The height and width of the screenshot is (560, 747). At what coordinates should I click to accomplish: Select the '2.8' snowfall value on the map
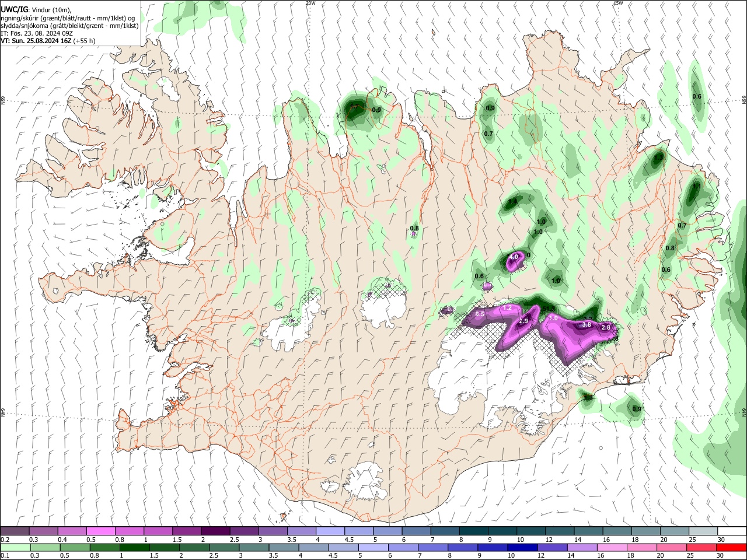coord(606,328)
